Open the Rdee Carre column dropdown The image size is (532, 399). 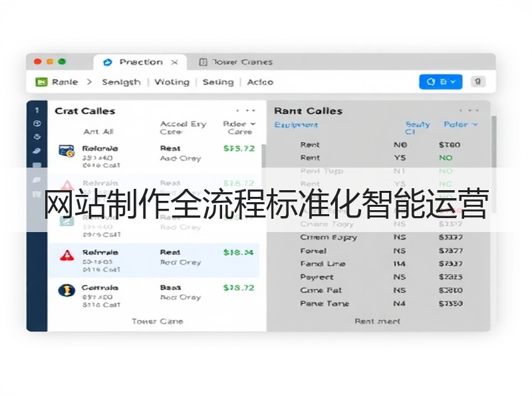pyautogui.click(x=239, y=128)
